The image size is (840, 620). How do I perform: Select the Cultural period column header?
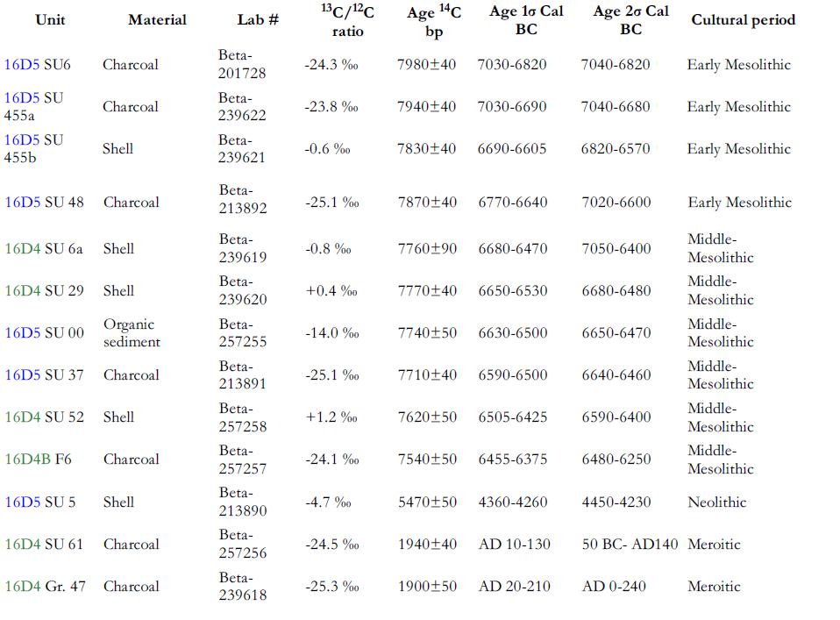[743, 20]
